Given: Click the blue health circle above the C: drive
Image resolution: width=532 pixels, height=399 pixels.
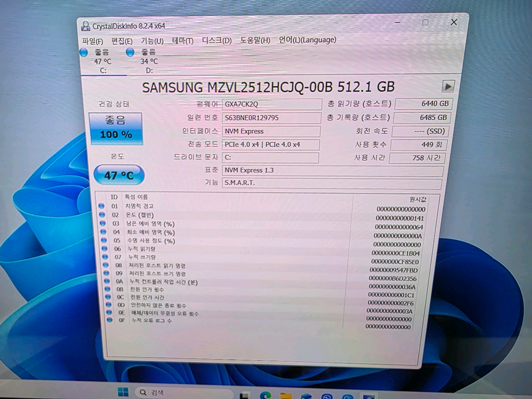Looking at the screenshot, I should pos(84,52).
